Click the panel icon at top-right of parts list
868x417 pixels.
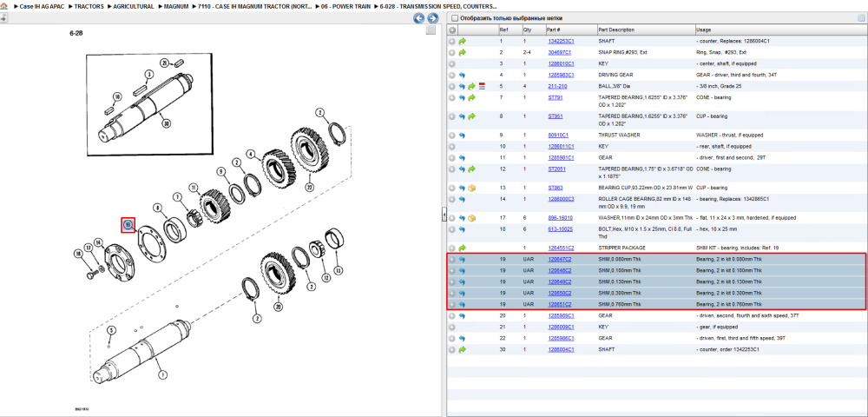tap(861, 18)
